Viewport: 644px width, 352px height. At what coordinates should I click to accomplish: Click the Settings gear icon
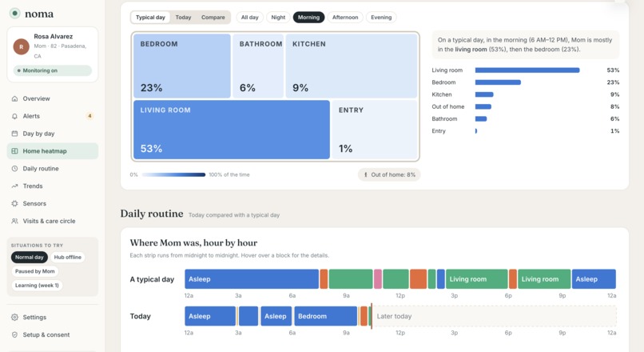click(x=15, y=318)
